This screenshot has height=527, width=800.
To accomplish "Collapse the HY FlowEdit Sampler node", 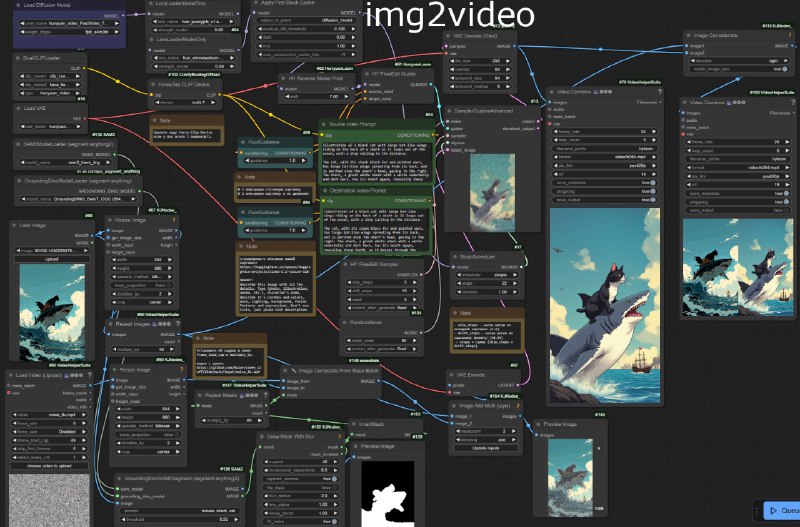I will (x=345, y=264).
